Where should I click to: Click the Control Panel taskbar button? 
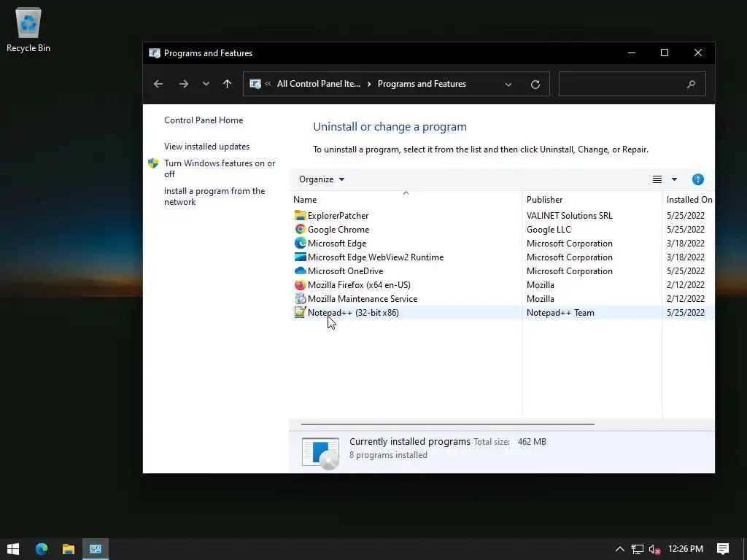point(96,549)
